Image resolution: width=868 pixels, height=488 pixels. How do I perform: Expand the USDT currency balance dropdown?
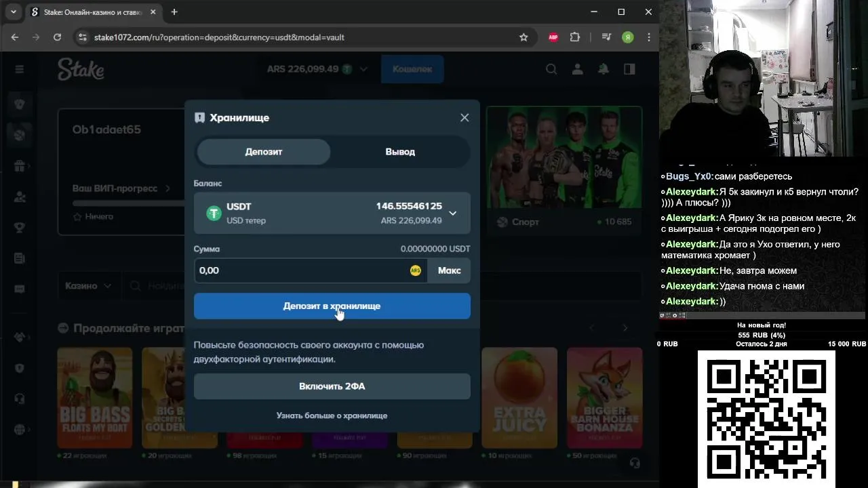(452, 213)
